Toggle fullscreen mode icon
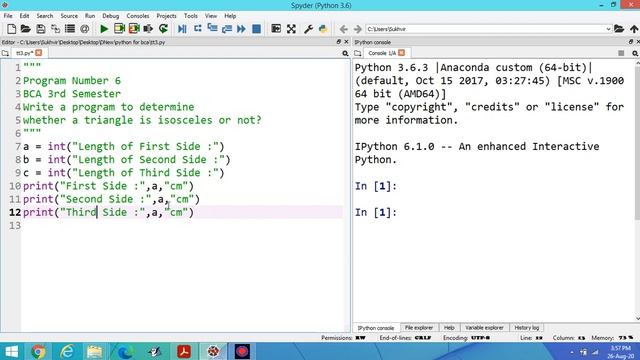640x360 pixels. 291,29
